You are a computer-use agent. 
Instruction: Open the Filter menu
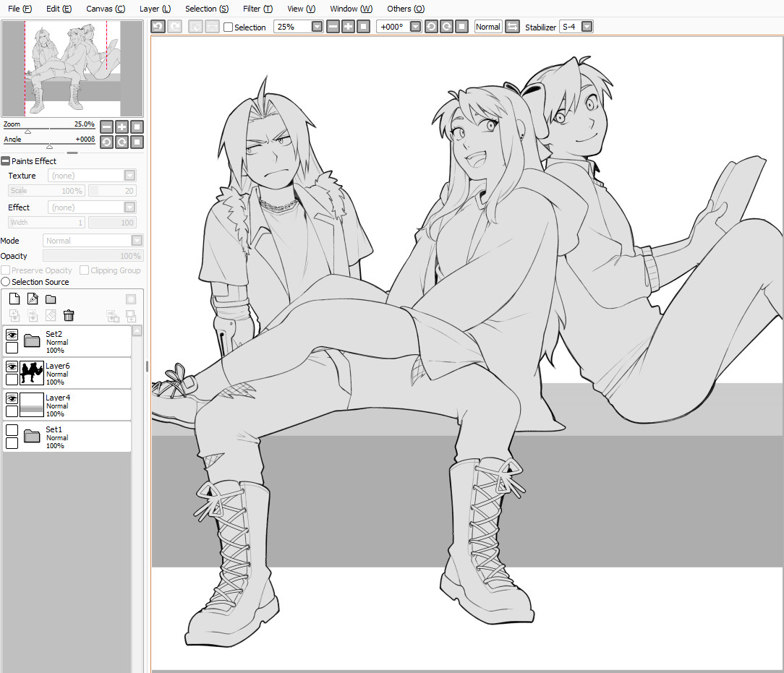click(x=258, y=9)
